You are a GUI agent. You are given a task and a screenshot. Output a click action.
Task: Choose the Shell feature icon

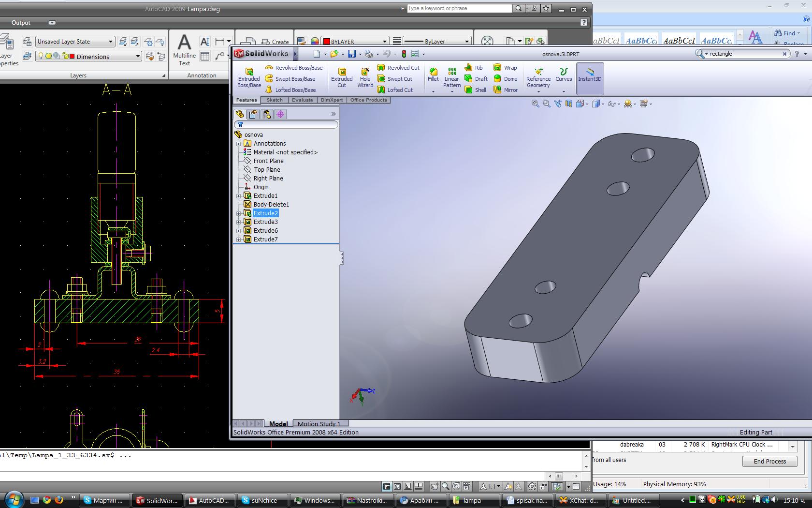point(475,90)
